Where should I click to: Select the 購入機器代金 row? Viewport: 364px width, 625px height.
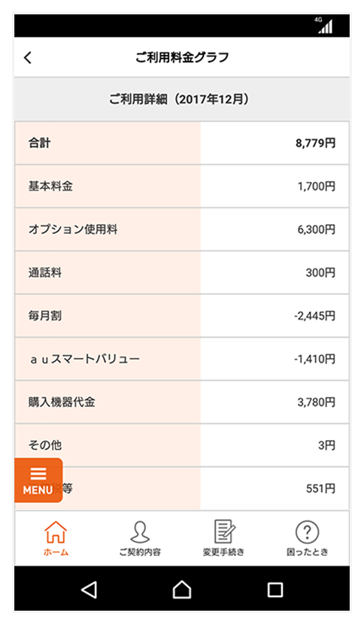182,402
